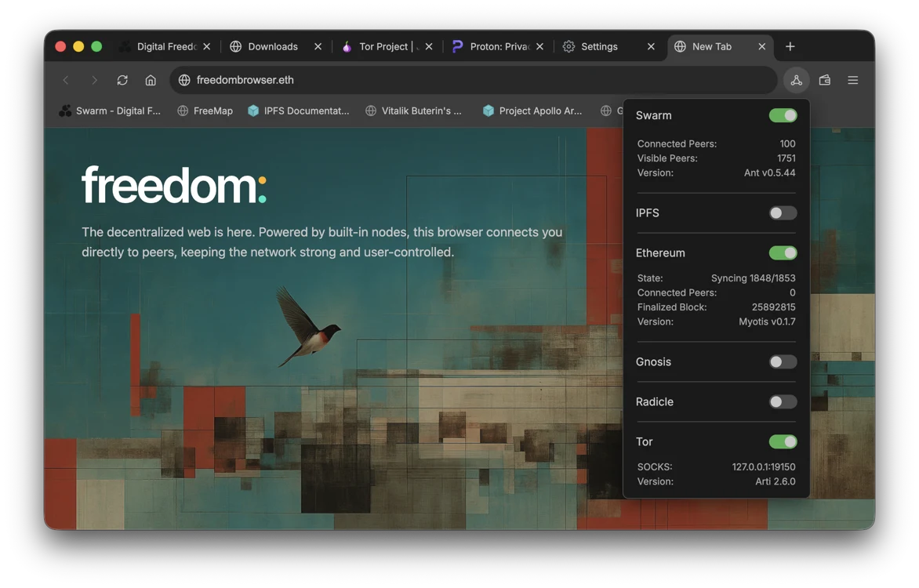The image size is (919, 588).
Task: Click the freedombrowser.eth address field
Action: tap(474, 80)
